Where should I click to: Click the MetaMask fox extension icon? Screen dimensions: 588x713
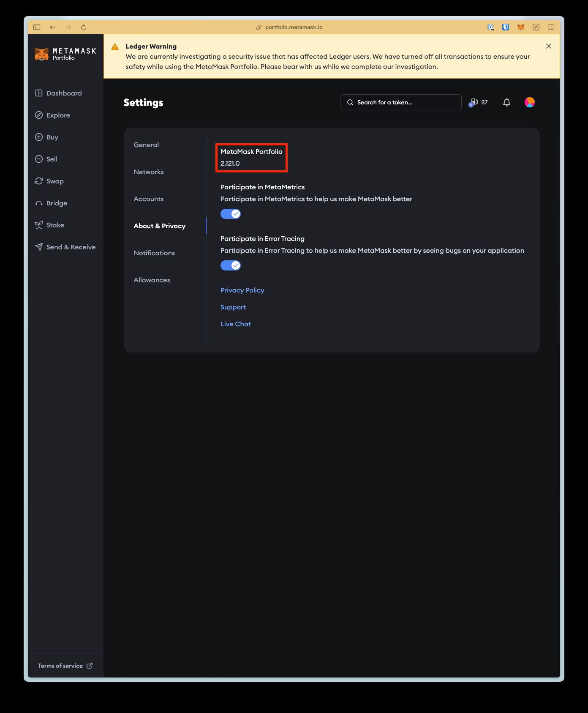(521, 27)
